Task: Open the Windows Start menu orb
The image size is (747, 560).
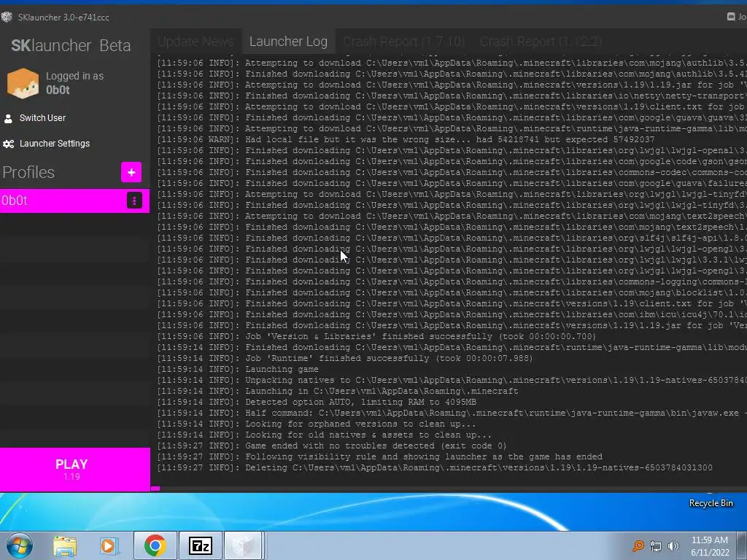Action: tap(20, 545)
